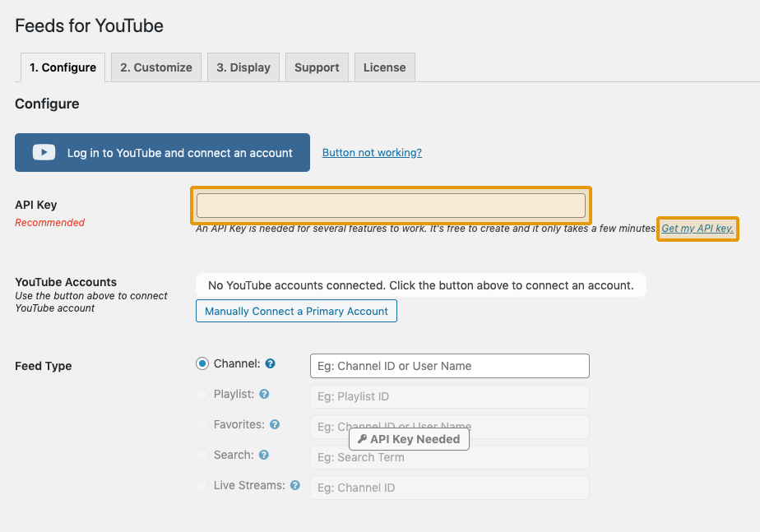
Task: Open the Button not working link
Action: [371, 152]
